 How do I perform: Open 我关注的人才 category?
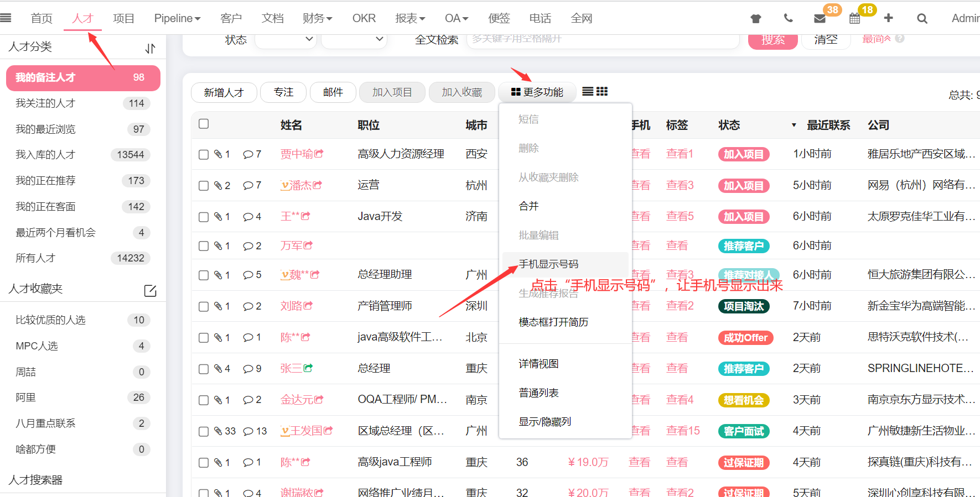click(83, 103)
